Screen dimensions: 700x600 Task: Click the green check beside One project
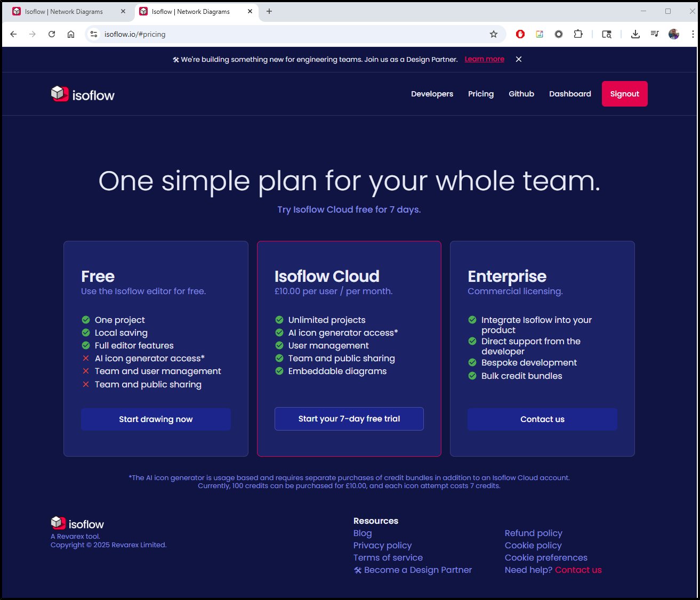(85, 320)
